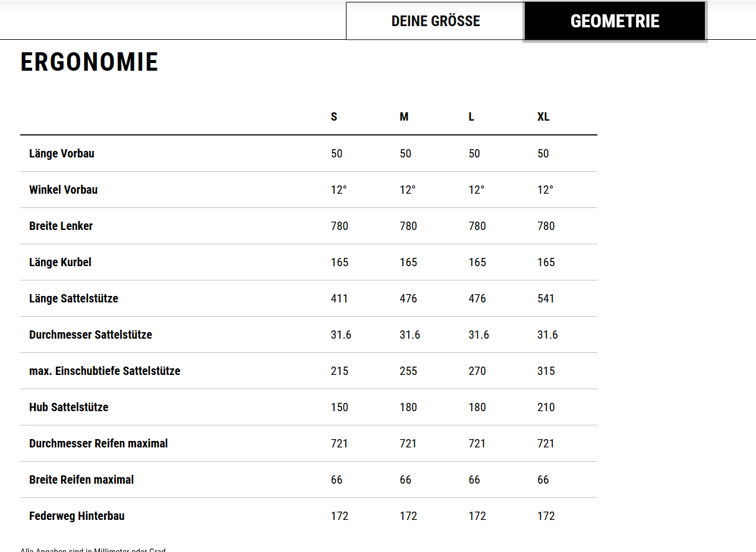Select the Federweg Hinterbau row label
The image size is (756, 552).
click(77, 516)
